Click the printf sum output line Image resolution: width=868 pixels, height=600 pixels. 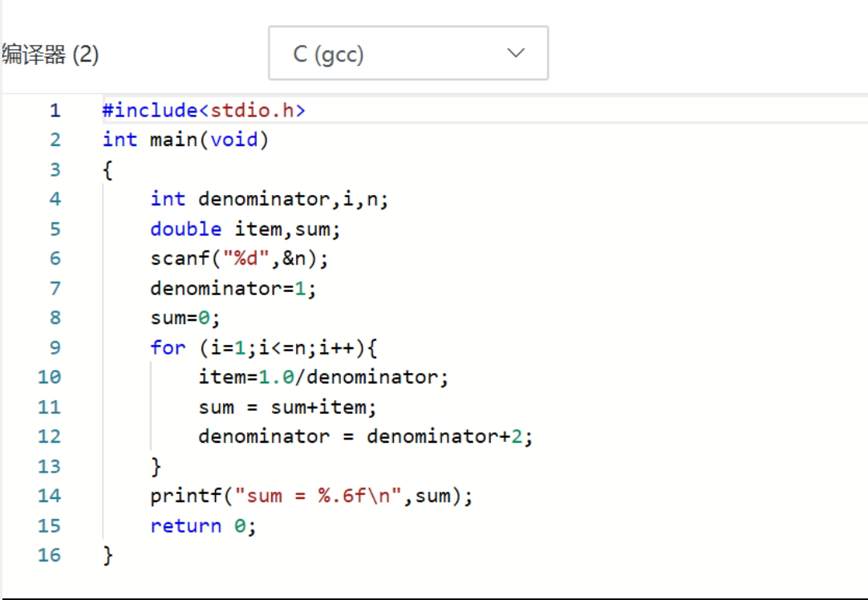(x=311, y=496)
